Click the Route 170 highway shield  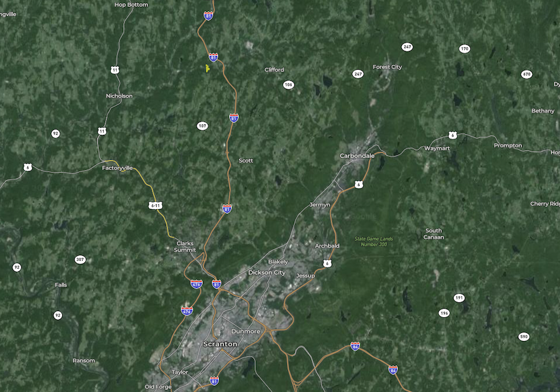[464, 49]
